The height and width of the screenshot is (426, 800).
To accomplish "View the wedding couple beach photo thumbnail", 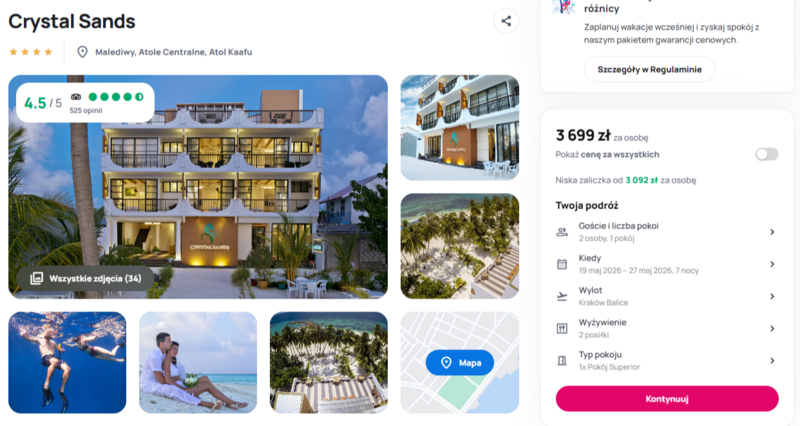I will pos(198,363).
